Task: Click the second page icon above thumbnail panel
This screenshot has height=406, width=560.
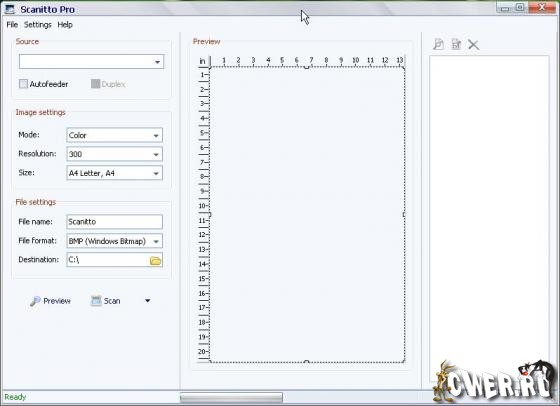Action: (x=456, y=44)
